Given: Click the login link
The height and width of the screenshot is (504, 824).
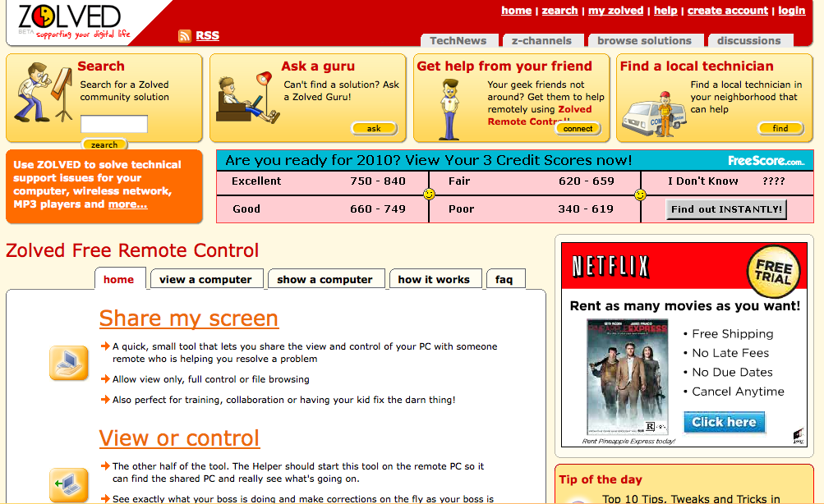Looking at the screenshot, I should 792,11.
